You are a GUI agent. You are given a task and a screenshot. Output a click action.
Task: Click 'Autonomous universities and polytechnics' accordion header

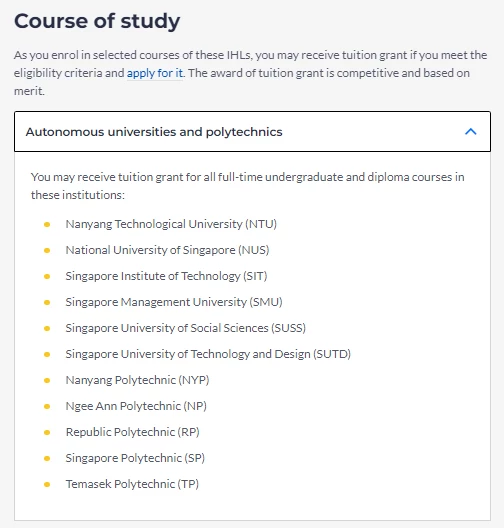coord(252,132)
